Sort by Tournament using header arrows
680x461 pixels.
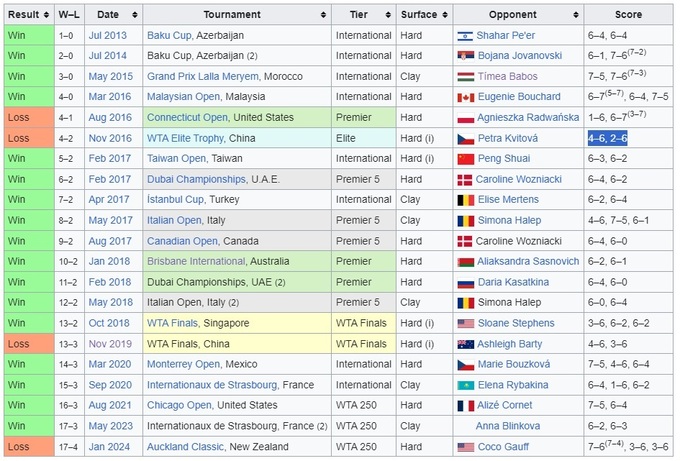[323, 15]
